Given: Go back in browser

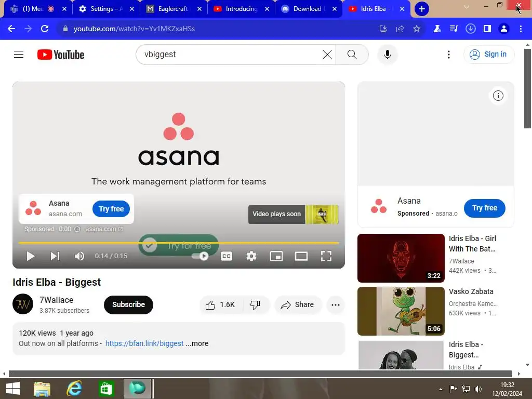Looking at the screenshot, I should (11, 29).
